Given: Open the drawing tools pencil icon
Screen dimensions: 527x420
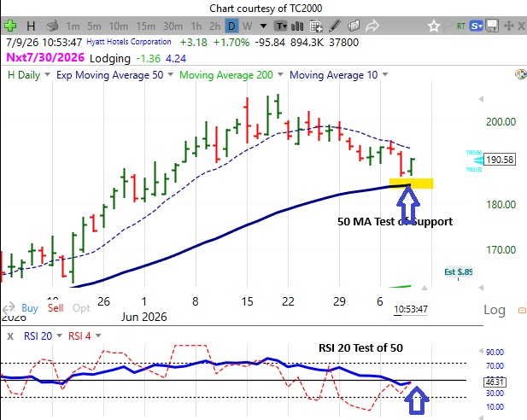Looking at the screenshot, I should tap(335, 26).
